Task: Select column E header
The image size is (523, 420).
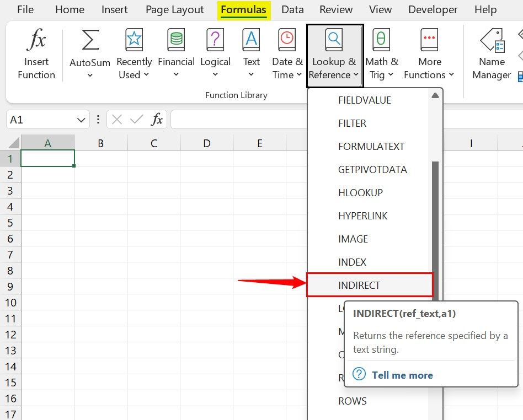Action: [260, 143]
